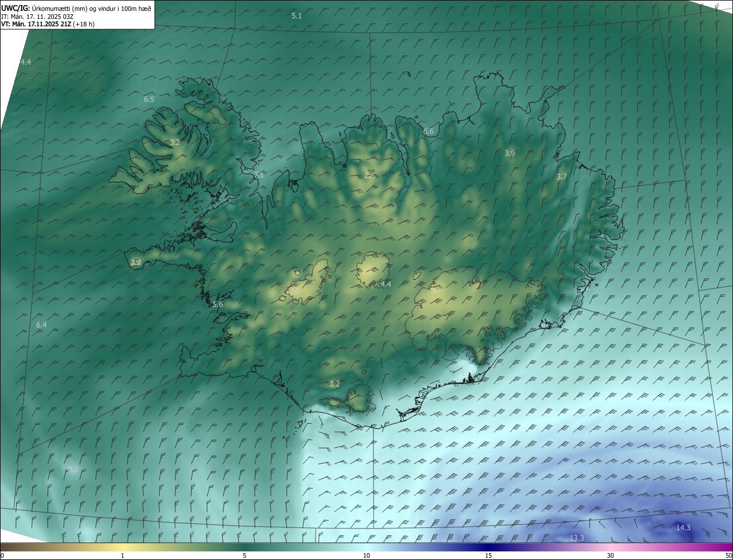The height and width of the screenshot is (560, 733).
Task: Click the brown color band above the 0 tick
Action: coord(5,547)
